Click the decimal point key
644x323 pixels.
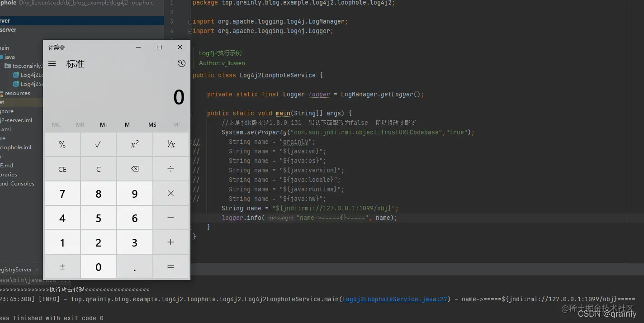135,267
